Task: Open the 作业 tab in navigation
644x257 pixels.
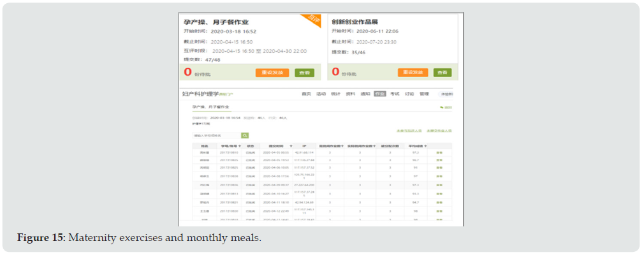Action: (x=380, y=94)
